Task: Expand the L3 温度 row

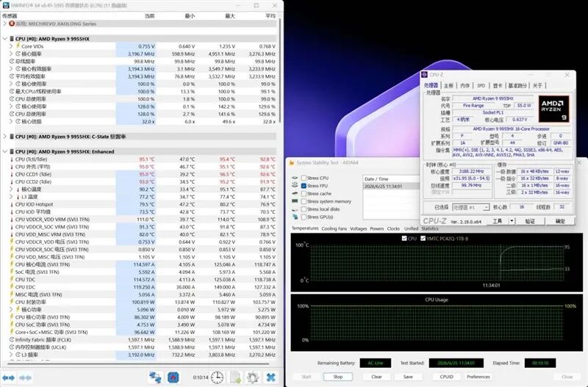Action: coord(11,197)
